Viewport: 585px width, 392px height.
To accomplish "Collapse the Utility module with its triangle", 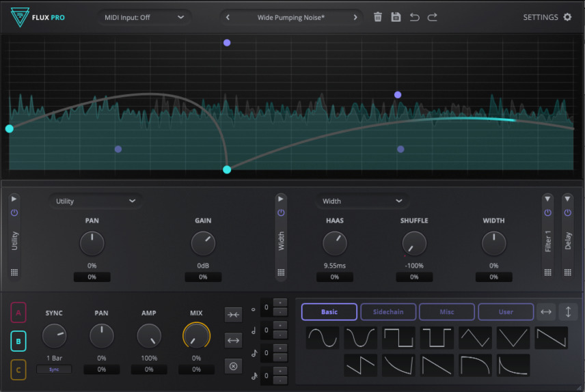I will [x=14, y=199].
